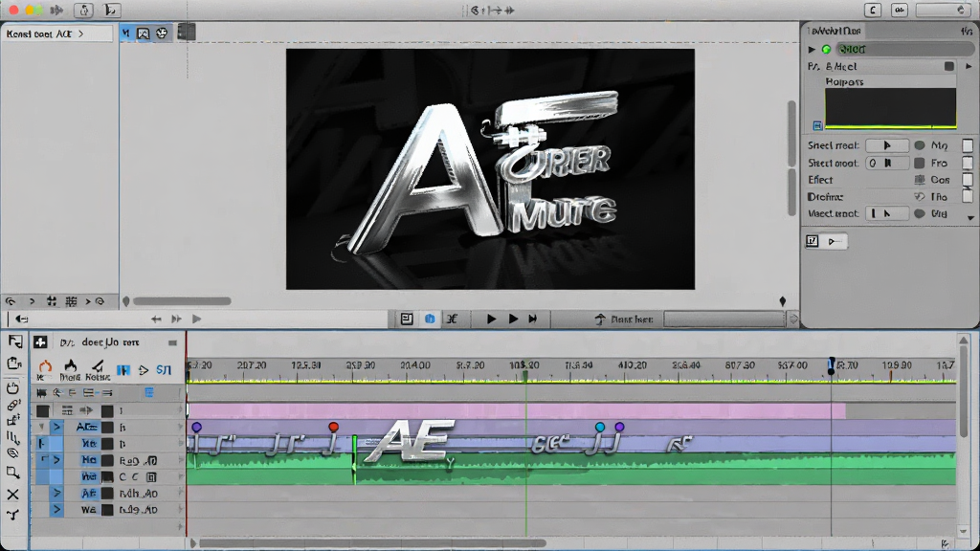Click the skip-to-end transport button
980x551 pixels.
point(532,320)
